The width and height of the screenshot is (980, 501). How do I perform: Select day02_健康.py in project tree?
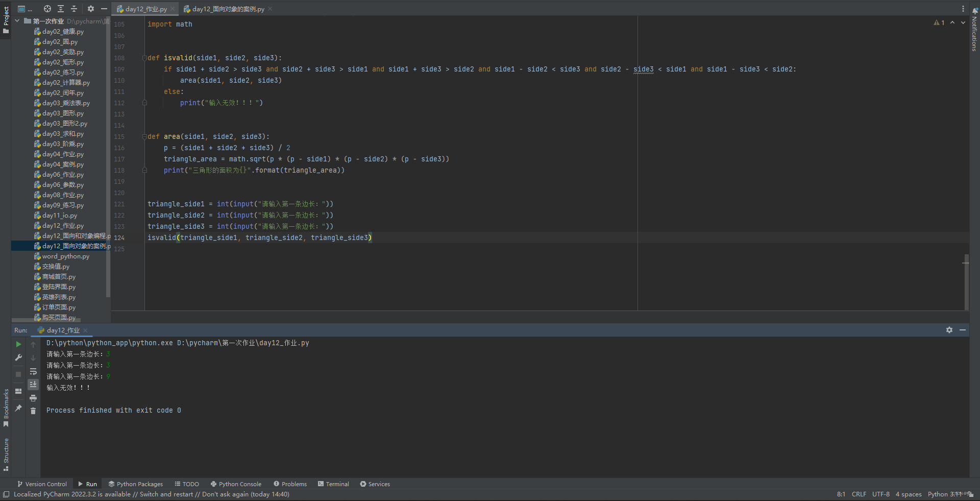click(63, 31)
